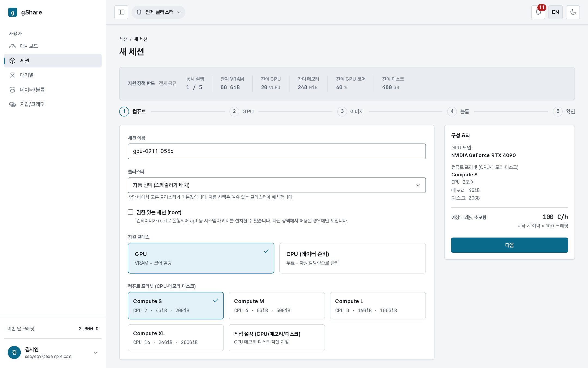The width and height of the screenshot is (588, 368).
Task: Click the 세션 이름 input field
Action: point(277,151)
